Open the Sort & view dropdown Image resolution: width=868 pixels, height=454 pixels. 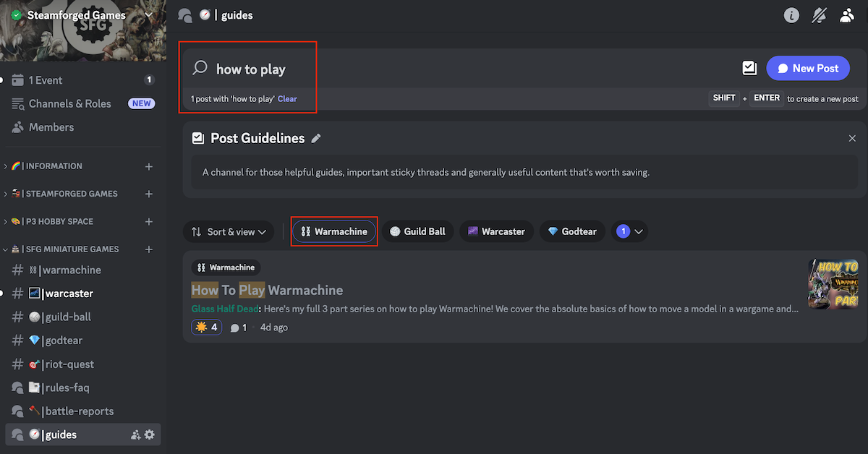click(229, 231)
